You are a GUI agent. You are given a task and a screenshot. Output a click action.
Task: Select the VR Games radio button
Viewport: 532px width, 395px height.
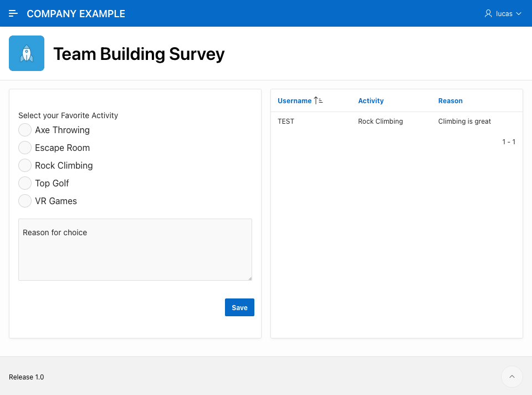pos(25,200)
